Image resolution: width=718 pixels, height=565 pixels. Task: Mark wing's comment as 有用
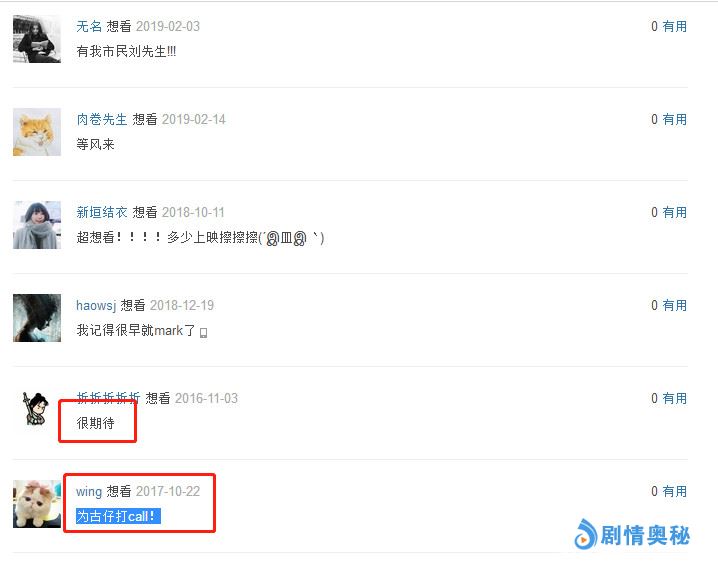click(x=674, y=491)
